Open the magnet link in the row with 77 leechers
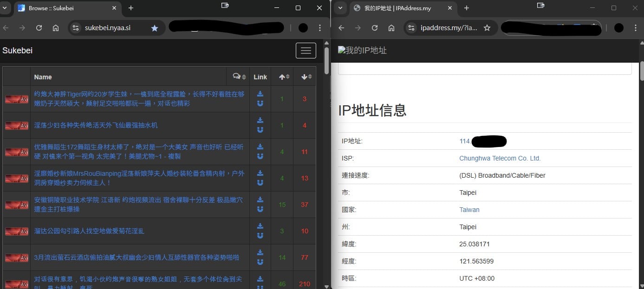This screenshot has width=644, height=289. tap(260, 262)
